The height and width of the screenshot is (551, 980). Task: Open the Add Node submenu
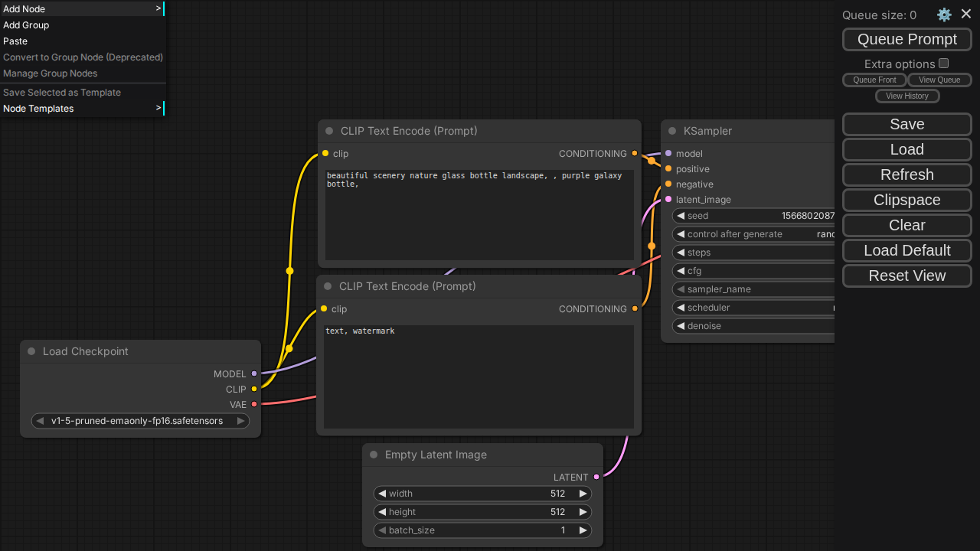coord(83,9)
